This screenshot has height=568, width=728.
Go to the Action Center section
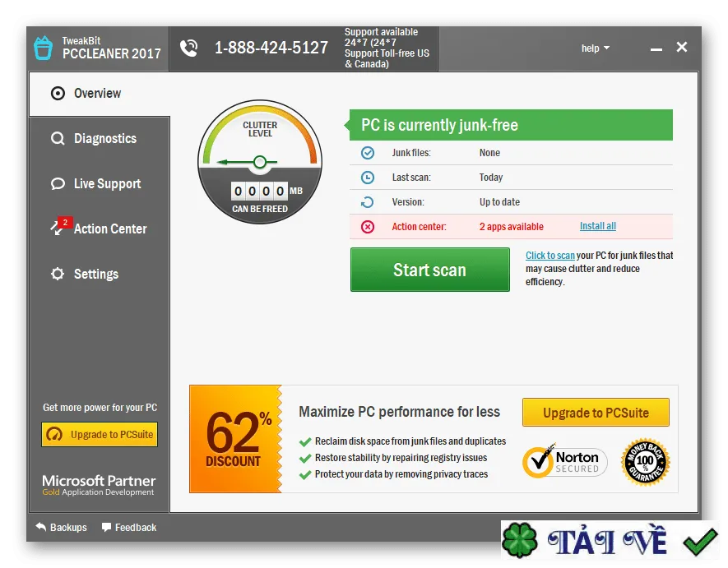click(x=100, y=229)
